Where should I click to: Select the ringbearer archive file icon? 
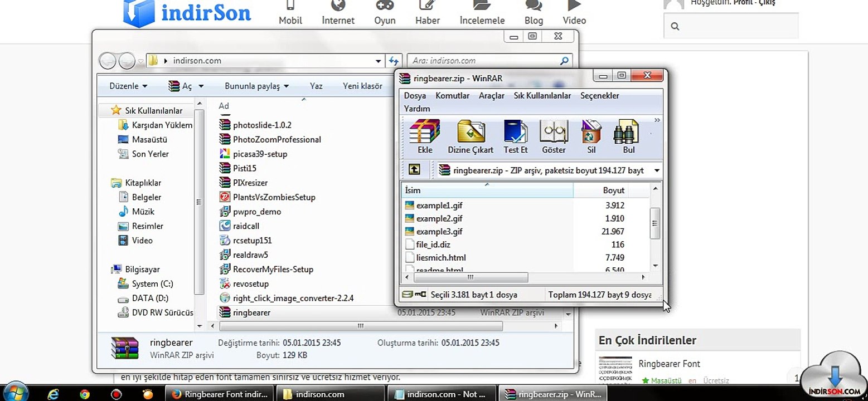(225, 312)
